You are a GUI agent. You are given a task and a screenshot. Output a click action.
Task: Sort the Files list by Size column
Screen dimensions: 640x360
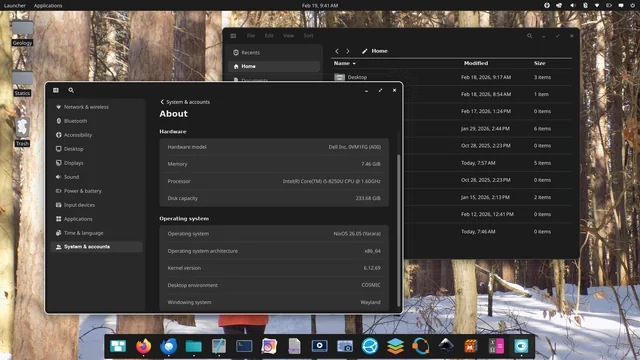tap(540, 63)
